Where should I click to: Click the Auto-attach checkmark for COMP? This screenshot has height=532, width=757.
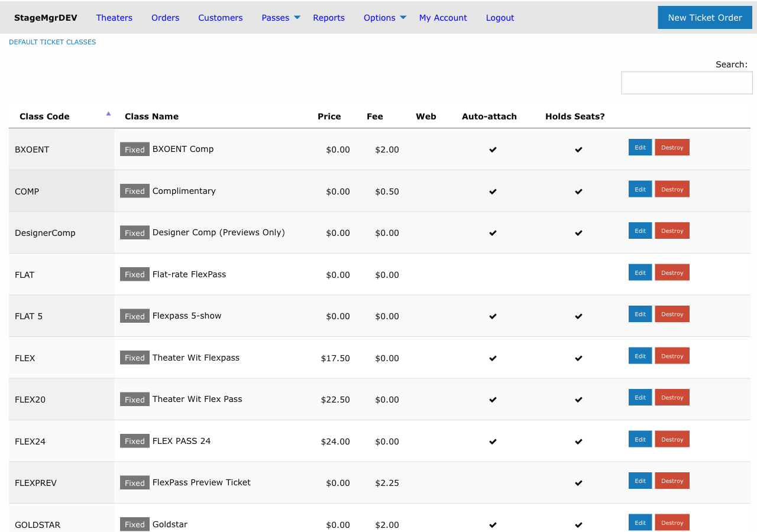pos(493,192)
